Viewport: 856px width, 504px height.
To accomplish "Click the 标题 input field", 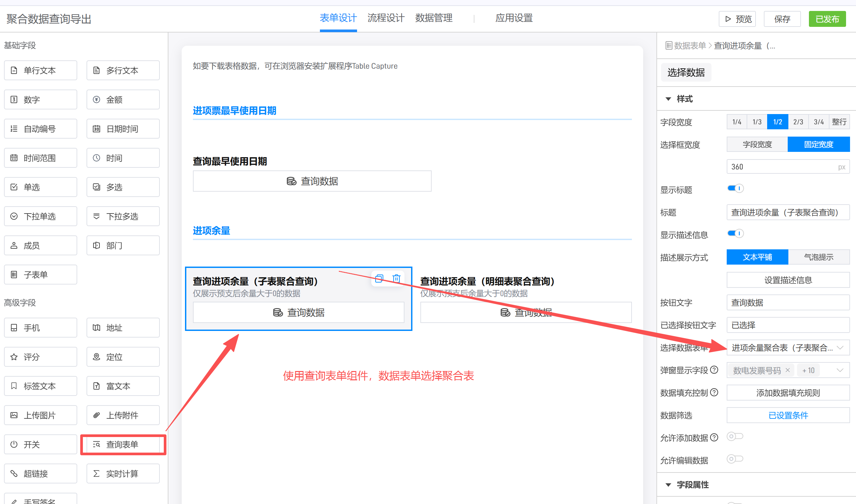I will (x=788, y=213).
